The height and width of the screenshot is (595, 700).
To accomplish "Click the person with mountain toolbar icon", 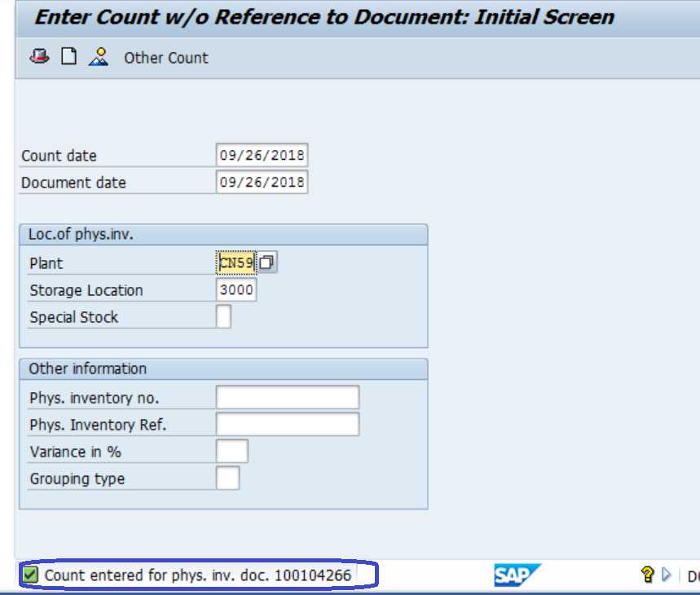I will point(99,57).
